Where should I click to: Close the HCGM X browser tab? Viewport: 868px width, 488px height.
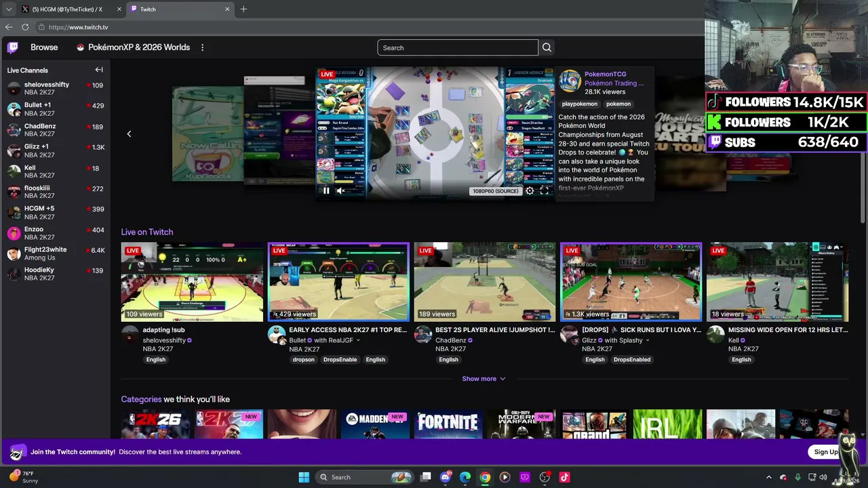(119, 9)
